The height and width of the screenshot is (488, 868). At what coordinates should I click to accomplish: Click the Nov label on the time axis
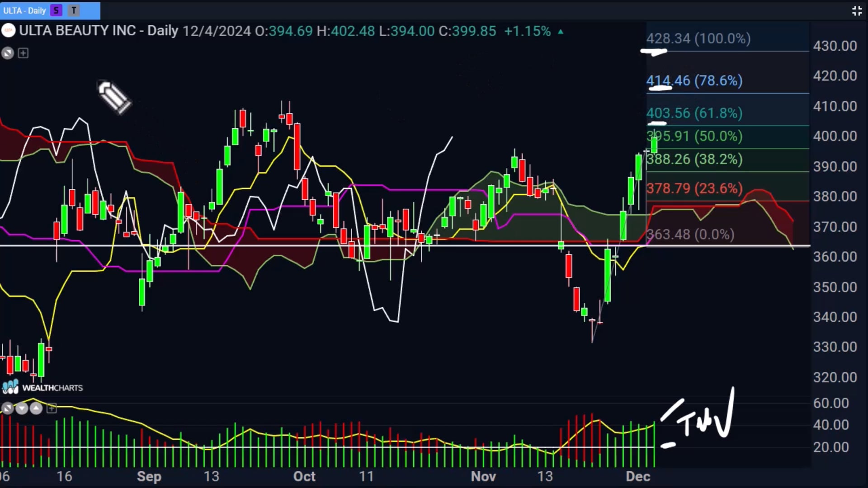[x=483, y=476]
